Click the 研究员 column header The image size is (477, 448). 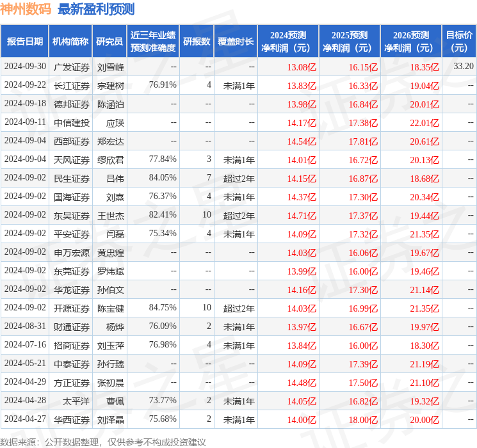(x=109, y=42)
